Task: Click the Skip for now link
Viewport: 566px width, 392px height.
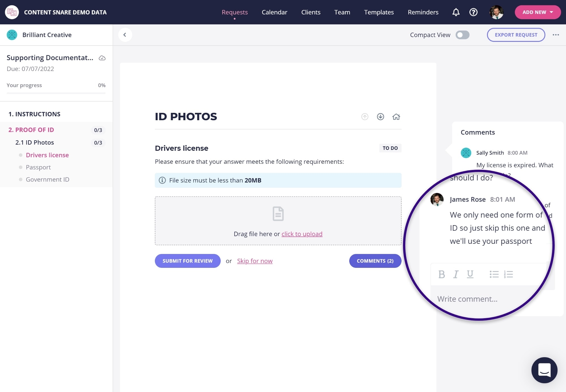Action: pyautogui.click(x=255, y=261)
